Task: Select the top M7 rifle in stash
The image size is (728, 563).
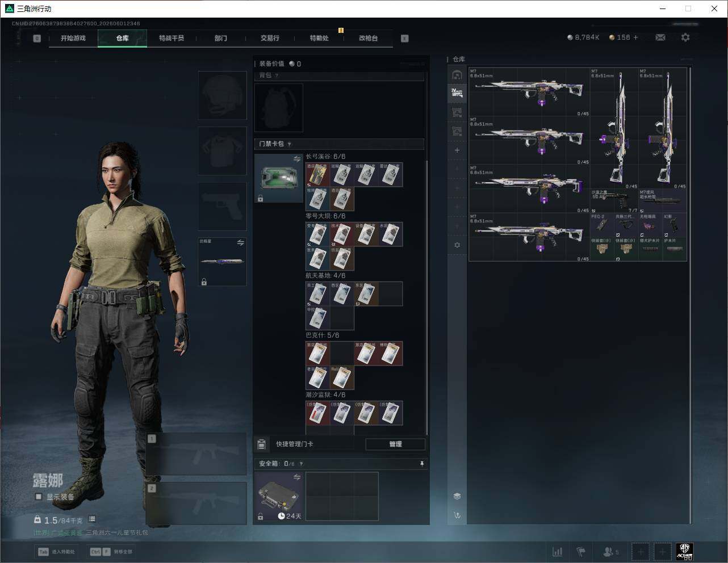Action: tap(529, 92)
